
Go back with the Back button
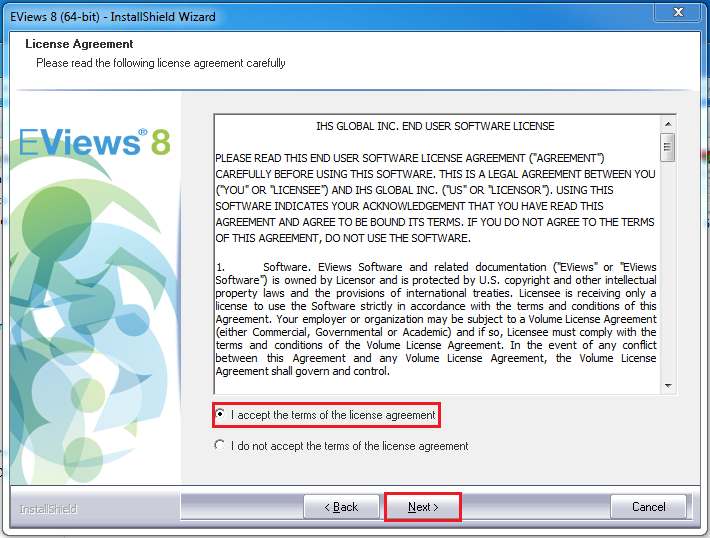[x=341, y=507]
